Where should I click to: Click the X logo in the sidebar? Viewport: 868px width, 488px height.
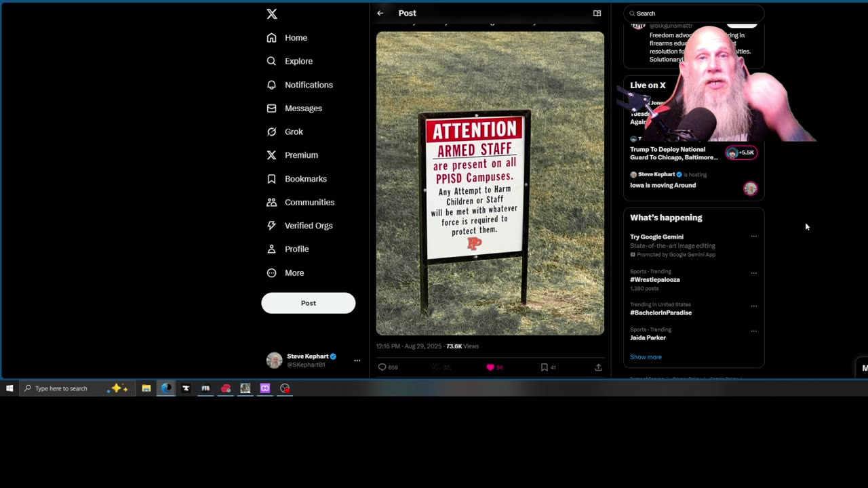(272, 14)
